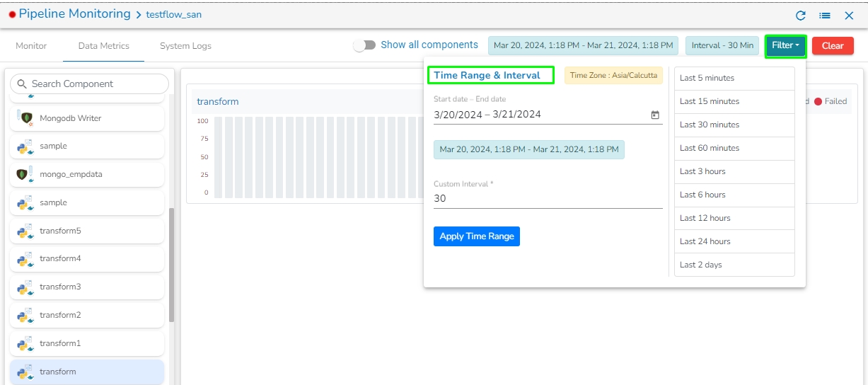
Task: Click the Interval - 30 Min chip
Action: pos(722,45)
